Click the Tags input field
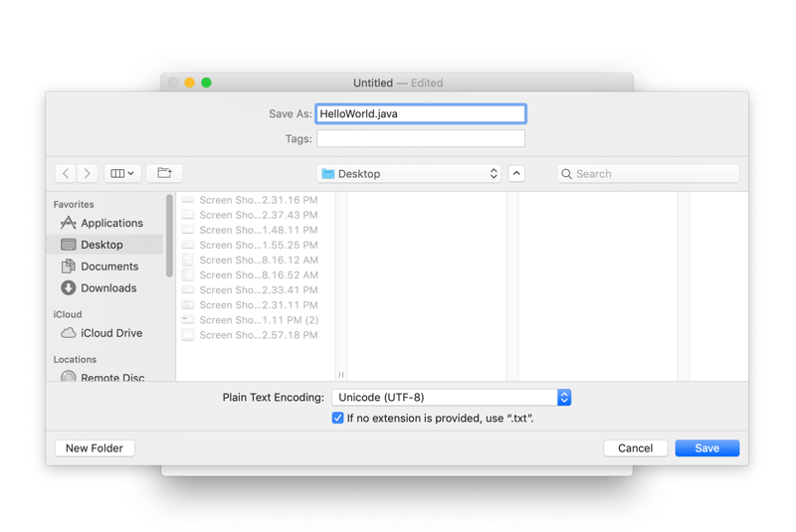This screenshot has width=796, height=532. click(421, 138)
